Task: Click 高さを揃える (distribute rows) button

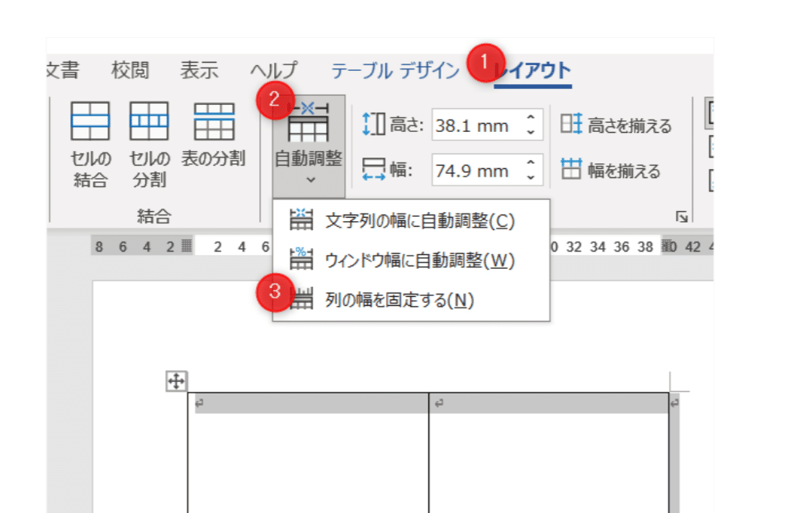Action: click(616, 125)
